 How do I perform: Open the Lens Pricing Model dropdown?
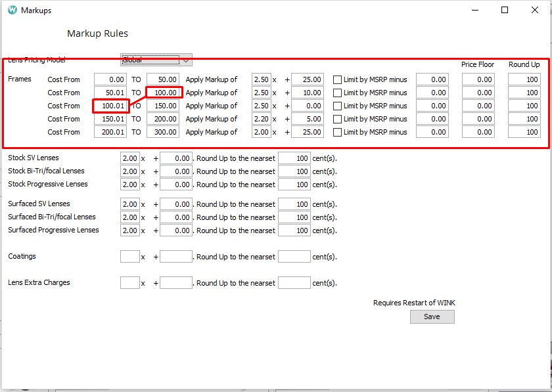(187, 59)
